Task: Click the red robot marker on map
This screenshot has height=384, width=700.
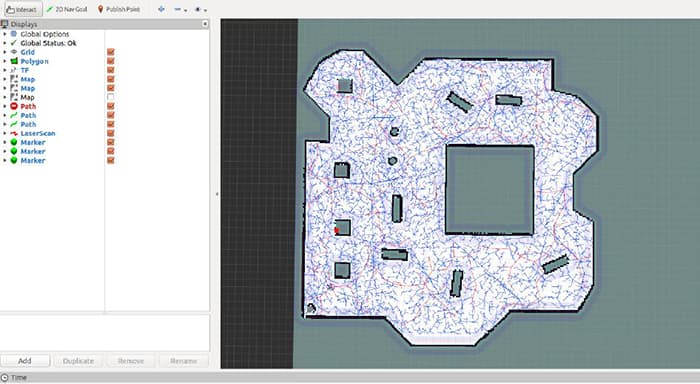Action: 337,230
